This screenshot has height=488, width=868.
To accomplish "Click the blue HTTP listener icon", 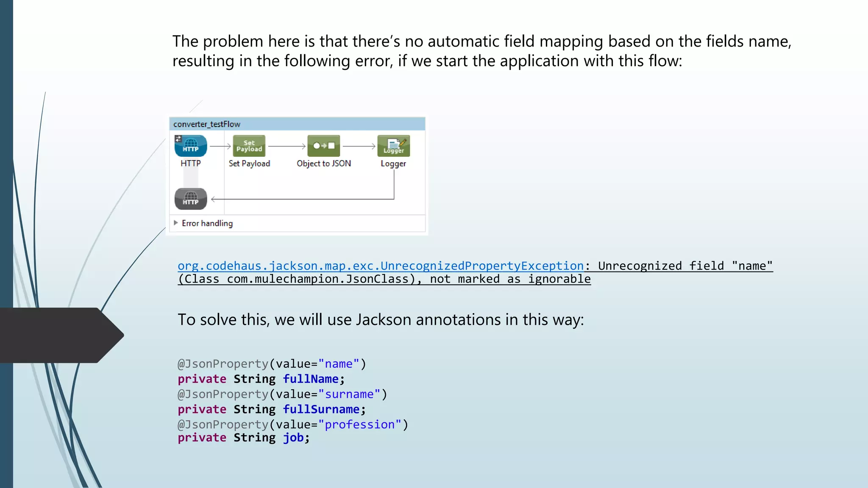I will [x=191, y=146].
